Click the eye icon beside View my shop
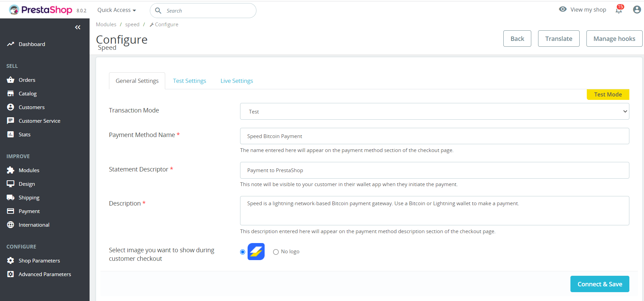 point(563,9)
